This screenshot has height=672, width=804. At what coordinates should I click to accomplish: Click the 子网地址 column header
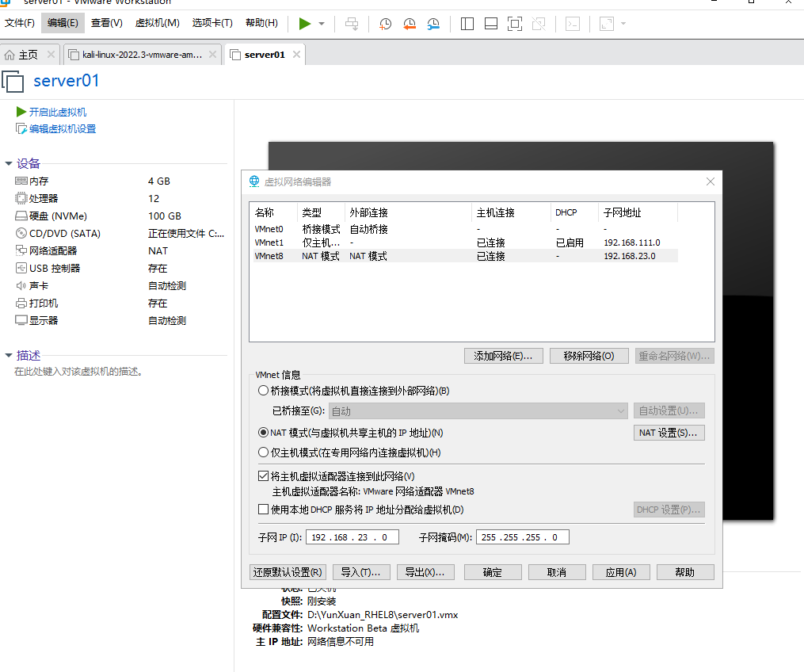tap(638, 212)
